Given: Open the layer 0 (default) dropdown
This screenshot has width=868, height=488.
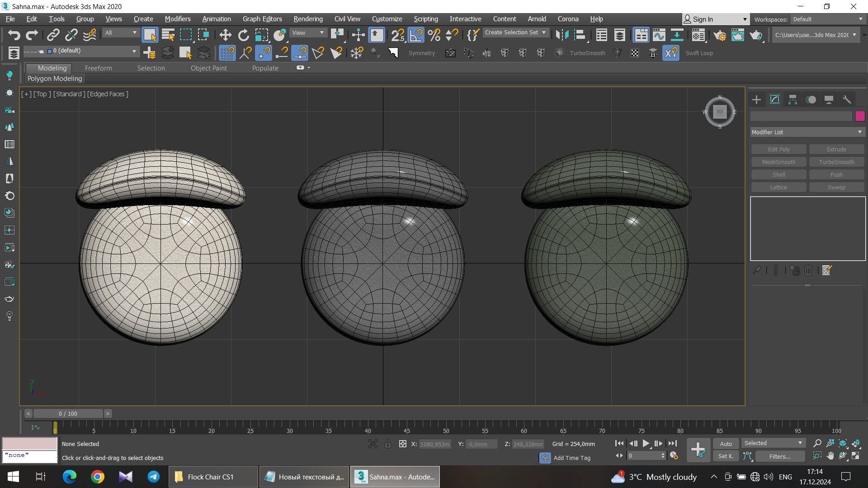Looking at the screenshot, I should point(134,52).
